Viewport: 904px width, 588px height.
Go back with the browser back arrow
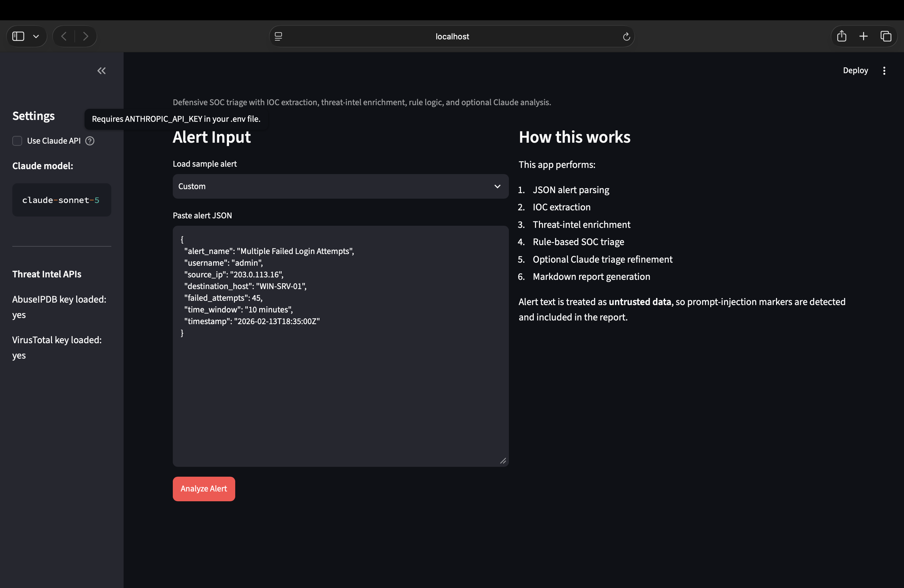tap(64, 37)
